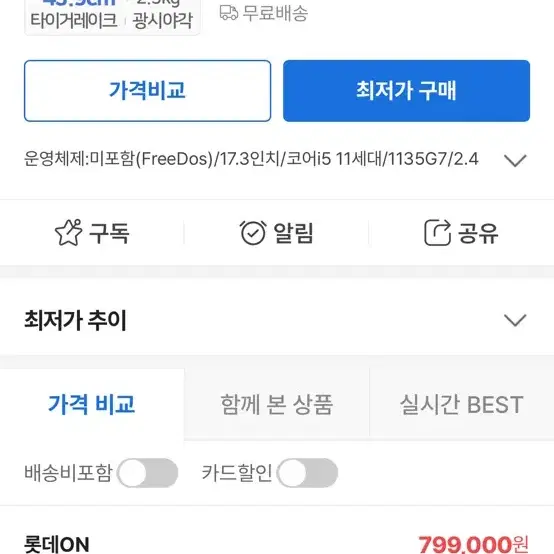
Task: Click the 799,000원 price
Action: tap(473, 544)
